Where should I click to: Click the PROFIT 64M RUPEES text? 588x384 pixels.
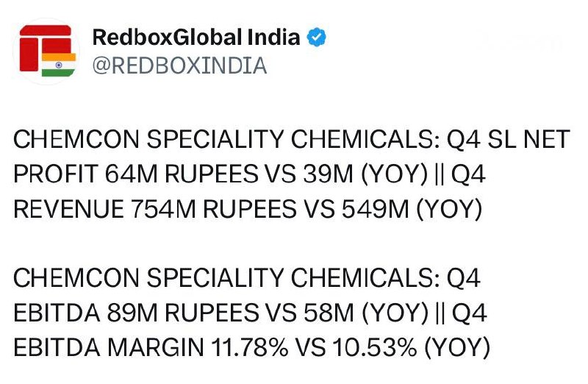136,174
